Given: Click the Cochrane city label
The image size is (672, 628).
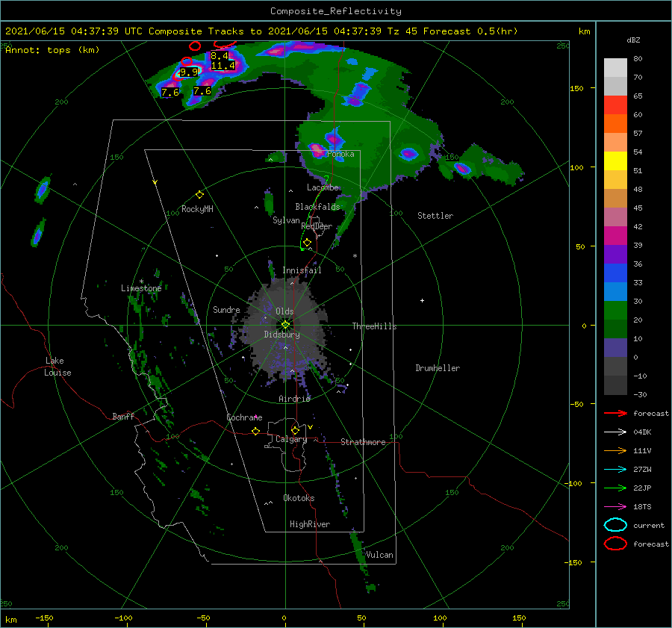Looking at the screenshot, I should tap(244, 417).
